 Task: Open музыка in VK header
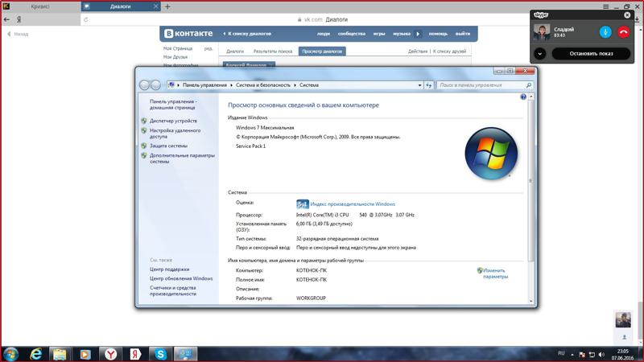[402, 34]
